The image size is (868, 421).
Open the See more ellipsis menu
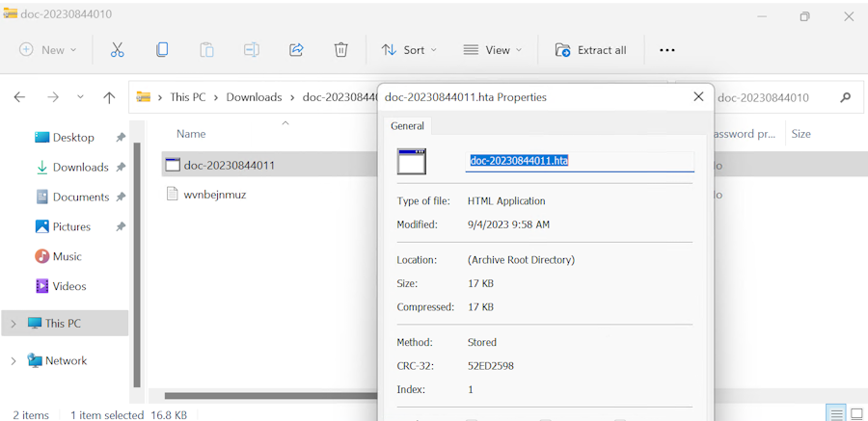point(666,50)
